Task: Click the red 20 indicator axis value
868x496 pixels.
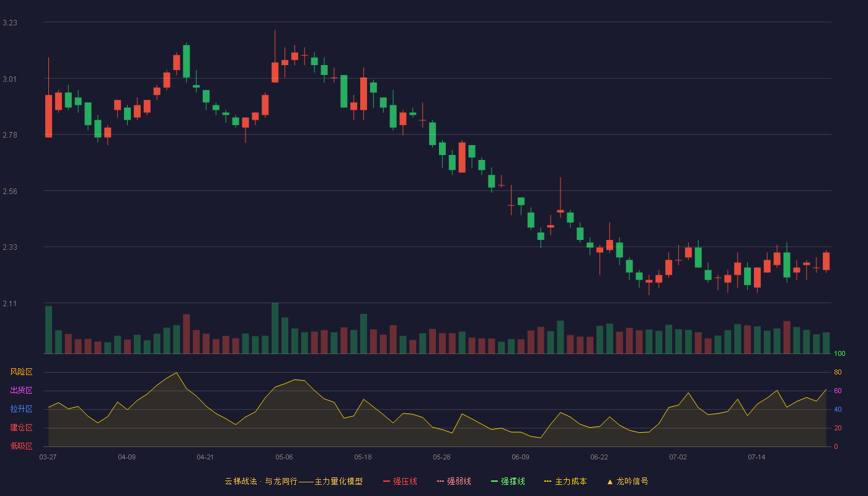Action: pos(838,428)
